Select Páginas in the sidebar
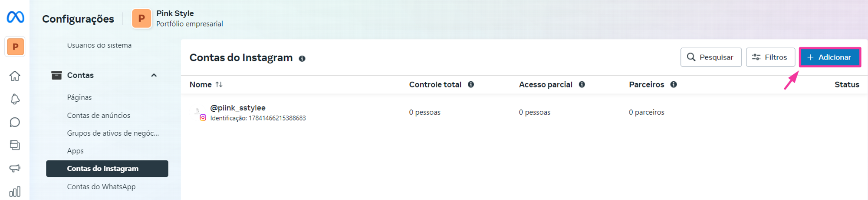Screen dimensions: 868x200 [x=79, y=97]
